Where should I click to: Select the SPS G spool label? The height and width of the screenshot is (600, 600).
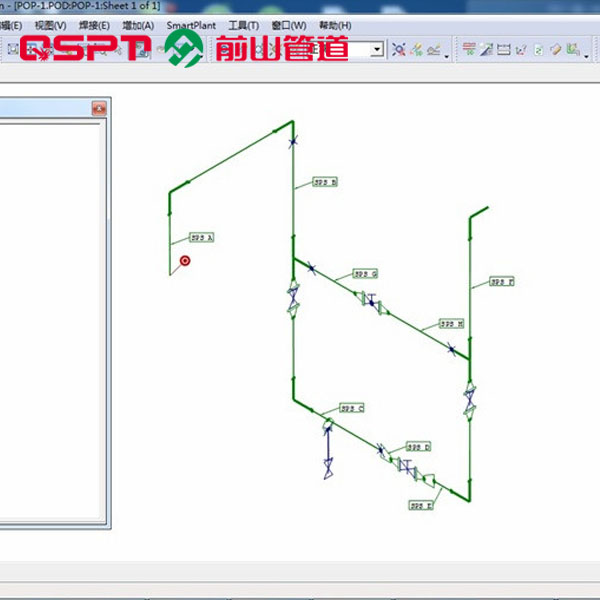[365, 273]
